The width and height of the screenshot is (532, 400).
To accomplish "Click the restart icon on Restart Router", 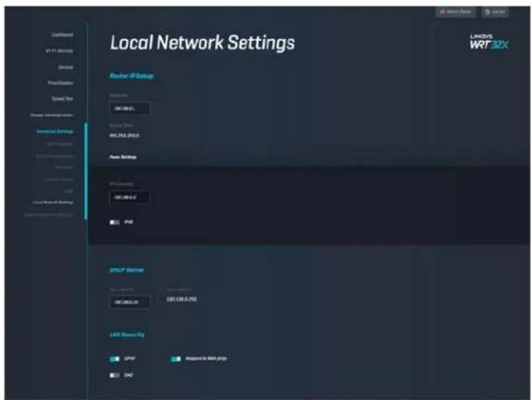I will point(442,12).
